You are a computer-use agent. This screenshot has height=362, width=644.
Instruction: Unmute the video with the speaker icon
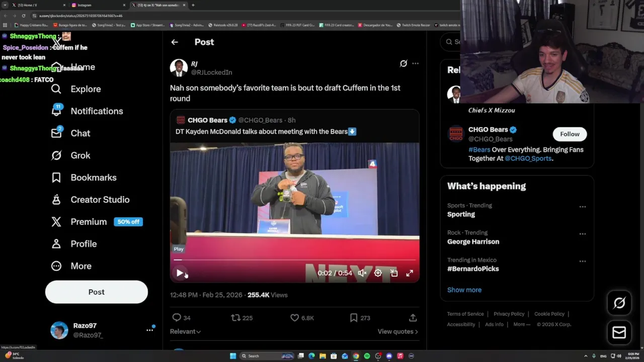click(362, 273)
